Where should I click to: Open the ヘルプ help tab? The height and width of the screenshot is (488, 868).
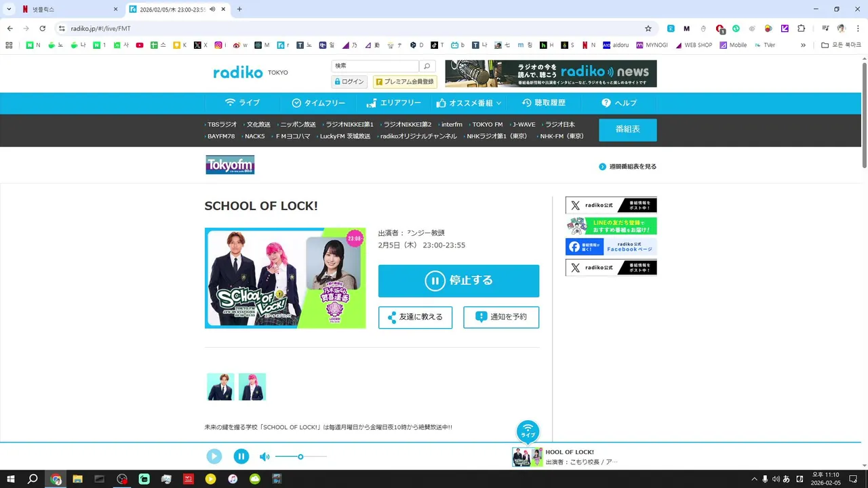pos(618,103)
